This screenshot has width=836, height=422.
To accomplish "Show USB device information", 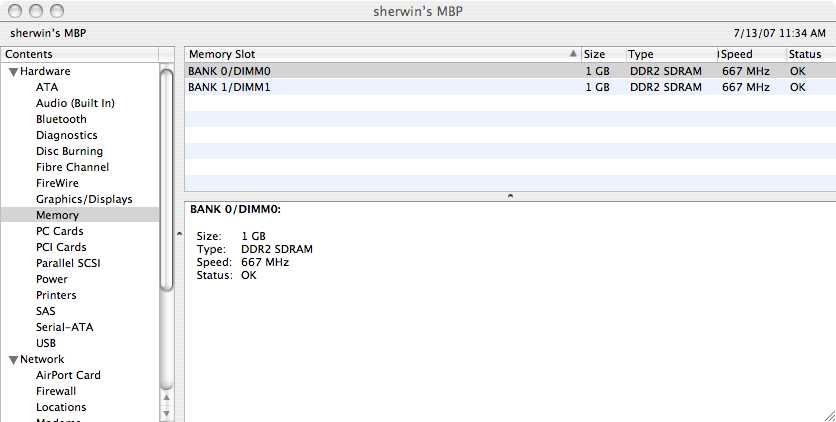I will [x=46, y=343].
